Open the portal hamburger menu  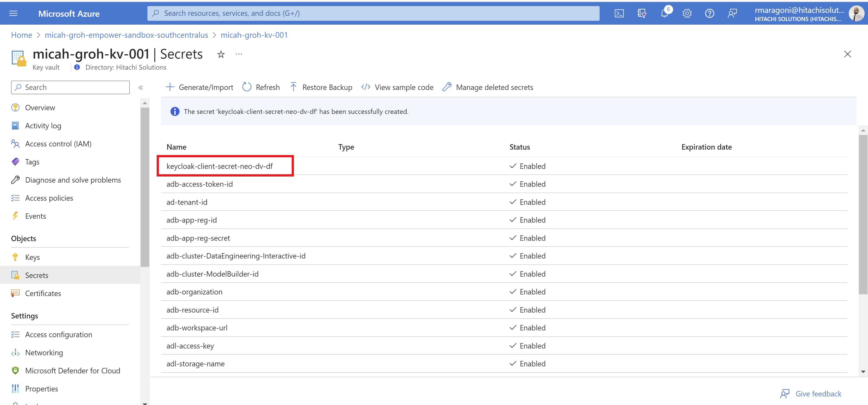click(14, 14)
